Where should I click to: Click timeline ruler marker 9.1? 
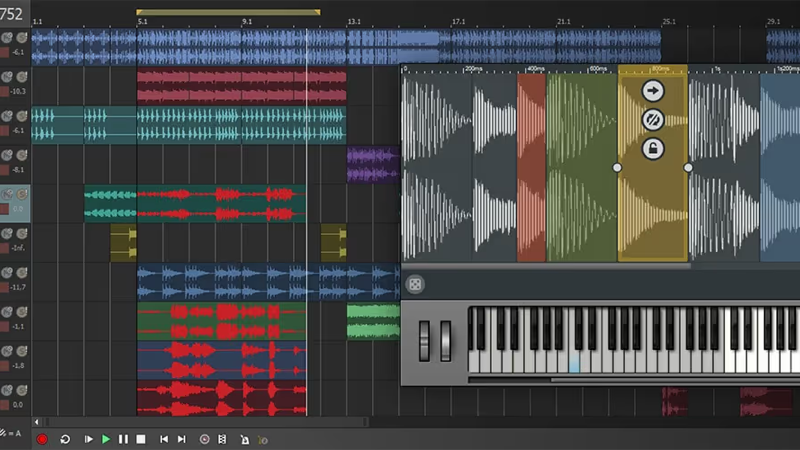point(247,21)
